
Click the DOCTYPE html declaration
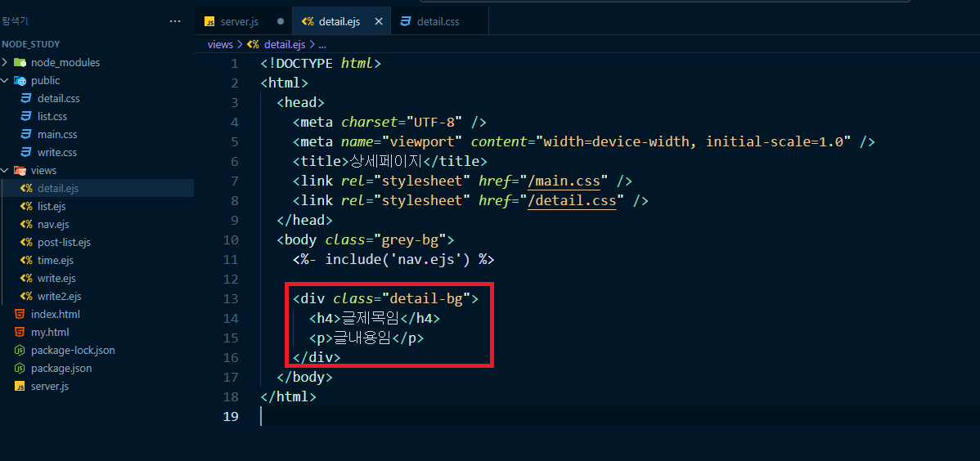point(321,63)
